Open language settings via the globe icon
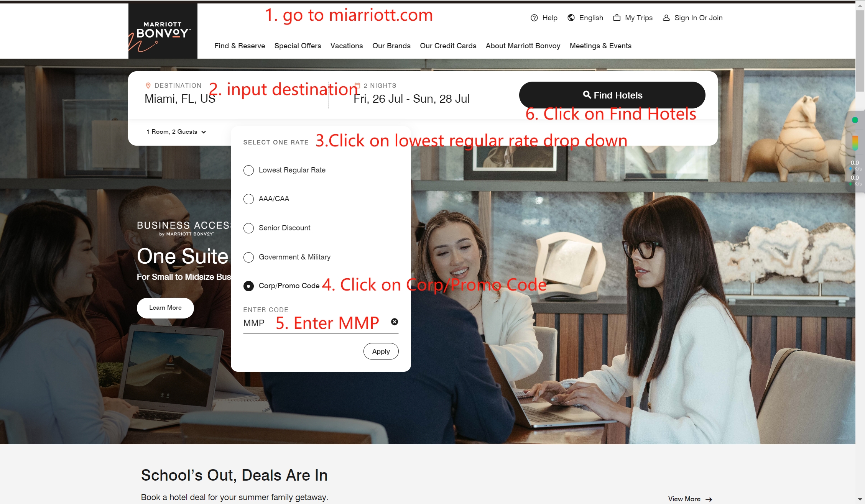865x504 pixels. pyautogui.click(x=571, y=18)
